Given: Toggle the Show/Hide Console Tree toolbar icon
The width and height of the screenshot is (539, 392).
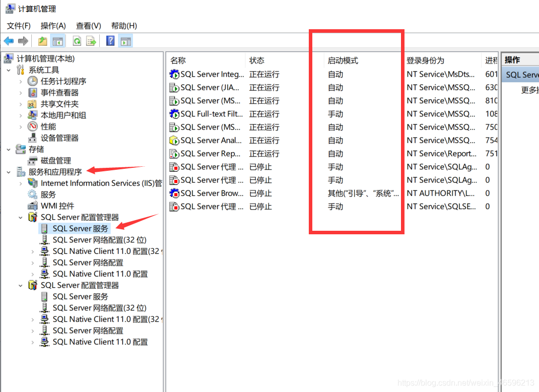Looking at the screenshot, I should coord(58,41).
